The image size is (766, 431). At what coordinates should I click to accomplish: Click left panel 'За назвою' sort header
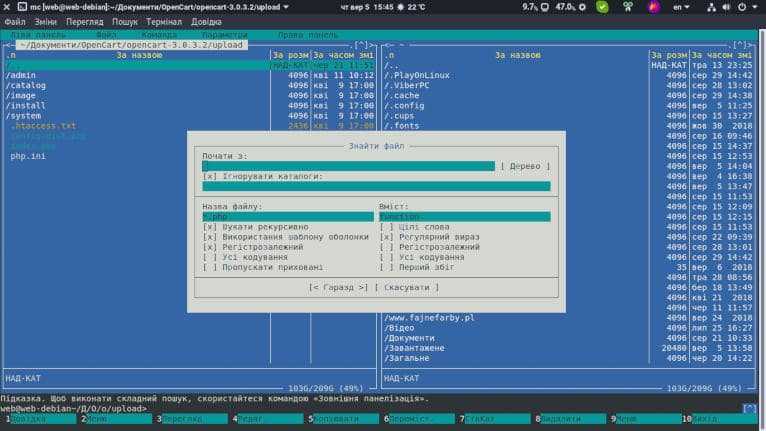[x=139, y=55]
